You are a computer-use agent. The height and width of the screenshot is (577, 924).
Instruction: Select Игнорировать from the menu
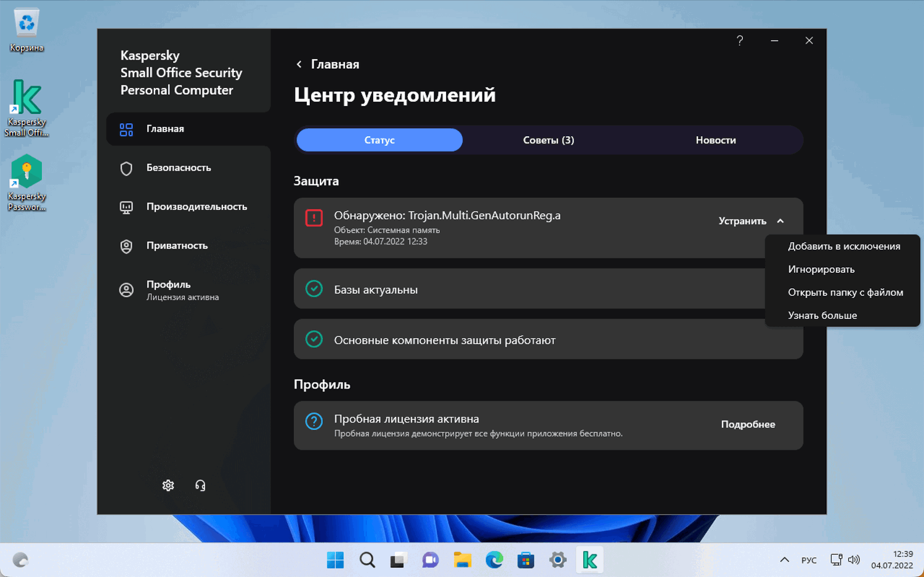(844, 269)
